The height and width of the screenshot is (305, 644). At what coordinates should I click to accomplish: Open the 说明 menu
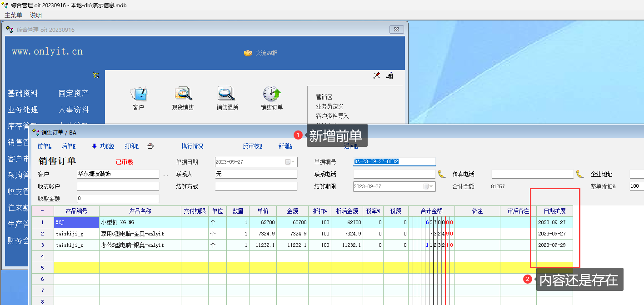click(36, 15)
